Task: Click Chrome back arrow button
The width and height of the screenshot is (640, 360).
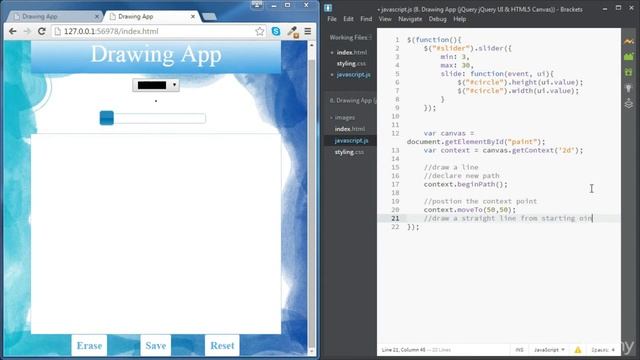Action: pyautogui.click(x=13, y=31)
